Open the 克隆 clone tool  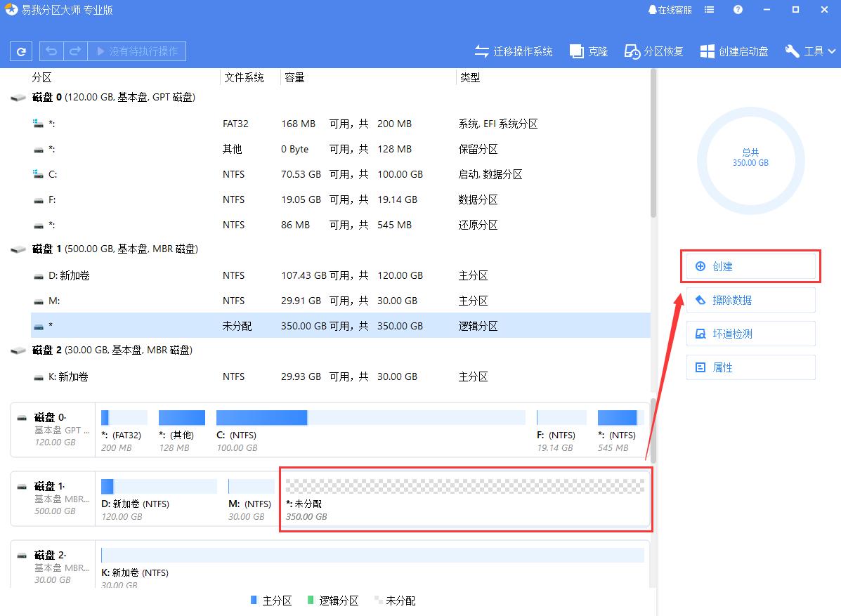[589, 51]
